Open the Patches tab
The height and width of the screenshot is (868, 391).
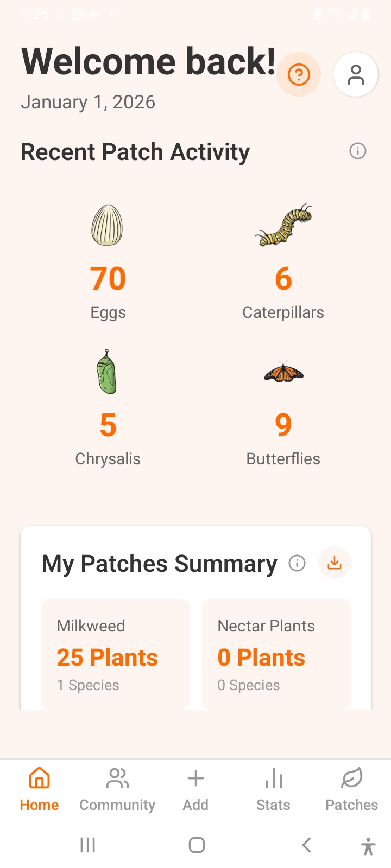pyautogui.click(x=351, y=789)
